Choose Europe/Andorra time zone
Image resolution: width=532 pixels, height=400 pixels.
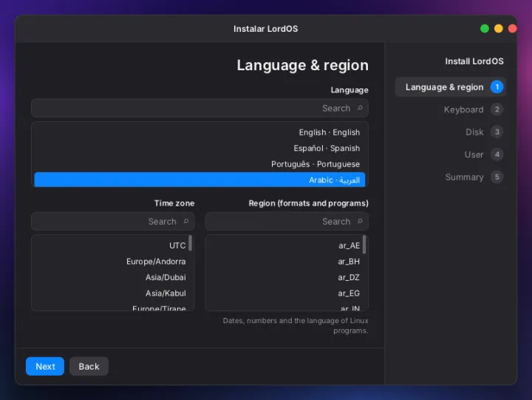(110, 262)
